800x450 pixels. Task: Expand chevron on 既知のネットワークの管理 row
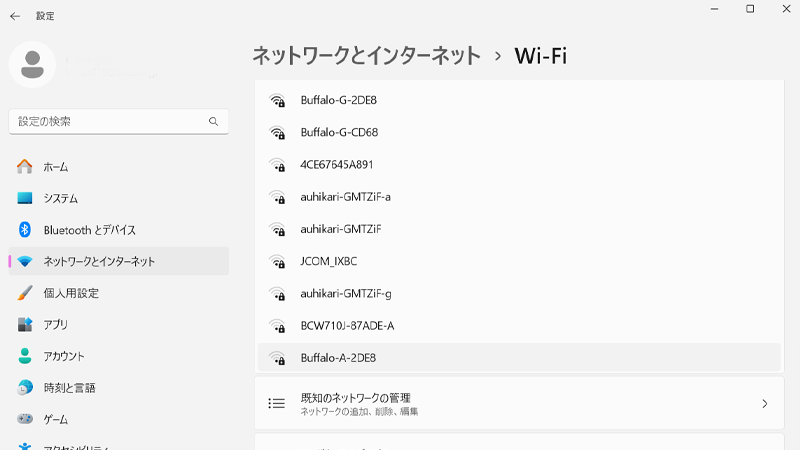[764, 404]
